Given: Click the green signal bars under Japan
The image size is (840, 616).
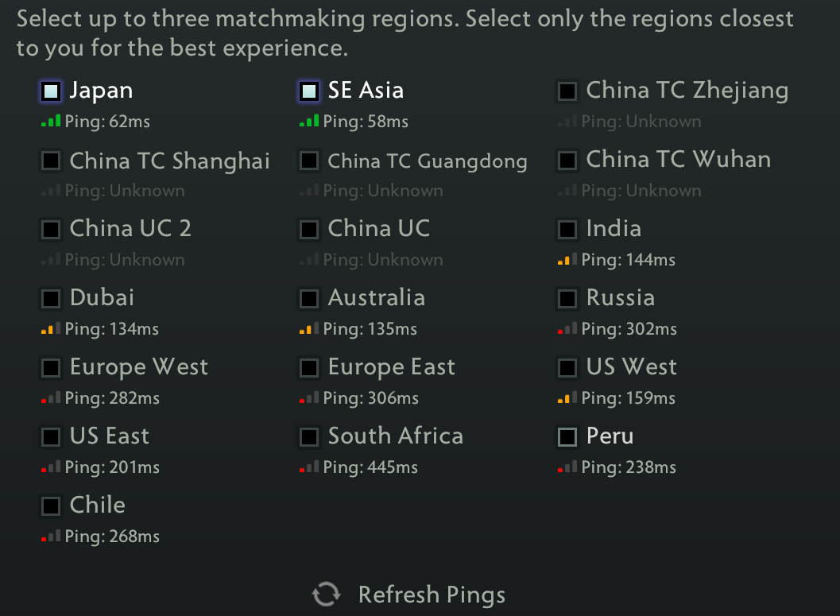Looking at the screenshot, I should tap(51, 122).
